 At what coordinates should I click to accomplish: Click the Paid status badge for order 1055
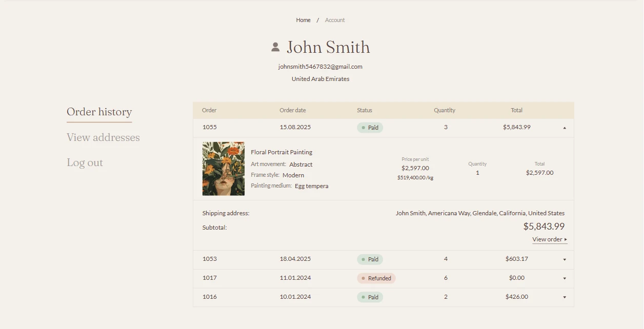[370, 128]
